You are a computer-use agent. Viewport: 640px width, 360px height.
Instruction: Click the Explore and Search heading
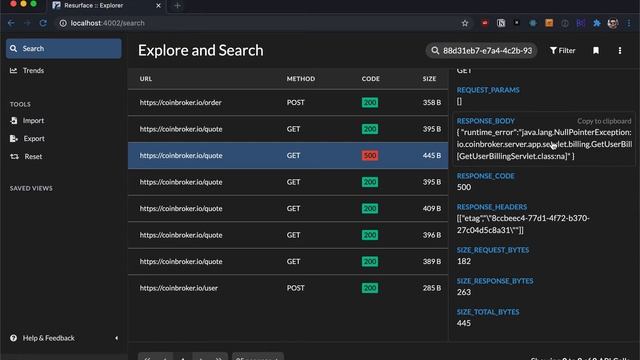pyautogui.click(x=201, y=51)
